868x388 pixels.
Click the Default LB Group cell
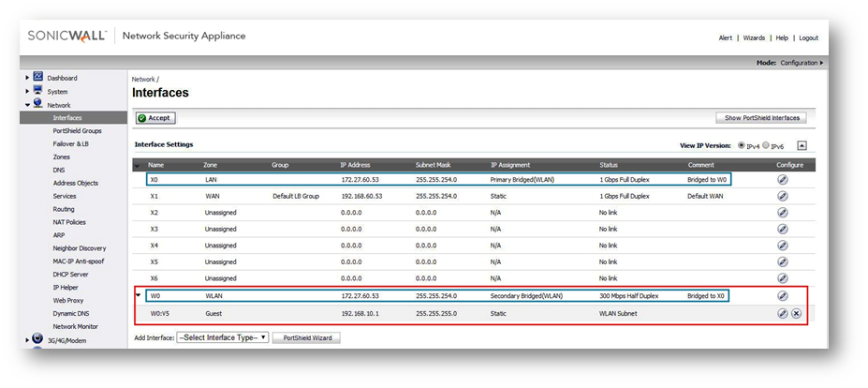tap(296, 196)
